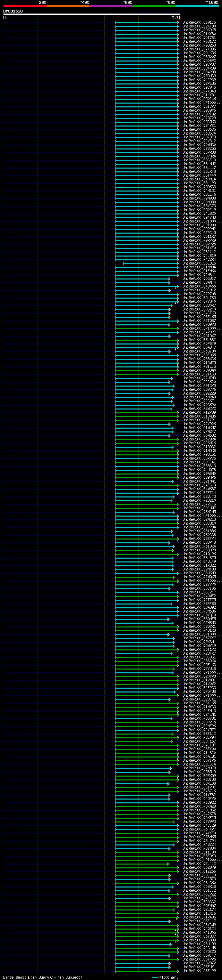Click the orange ~40% identity legend bar

pos(68,6)
